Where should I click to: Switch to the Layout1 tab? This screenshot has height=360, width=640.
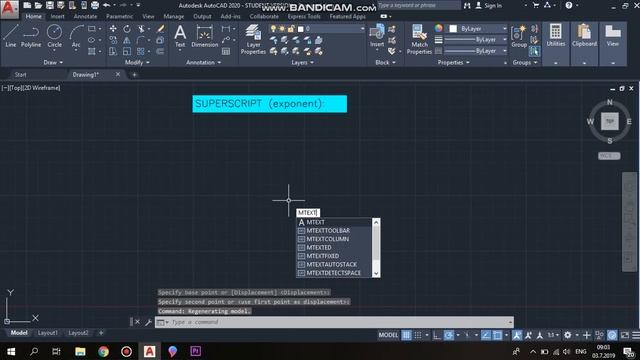[48, 333]
